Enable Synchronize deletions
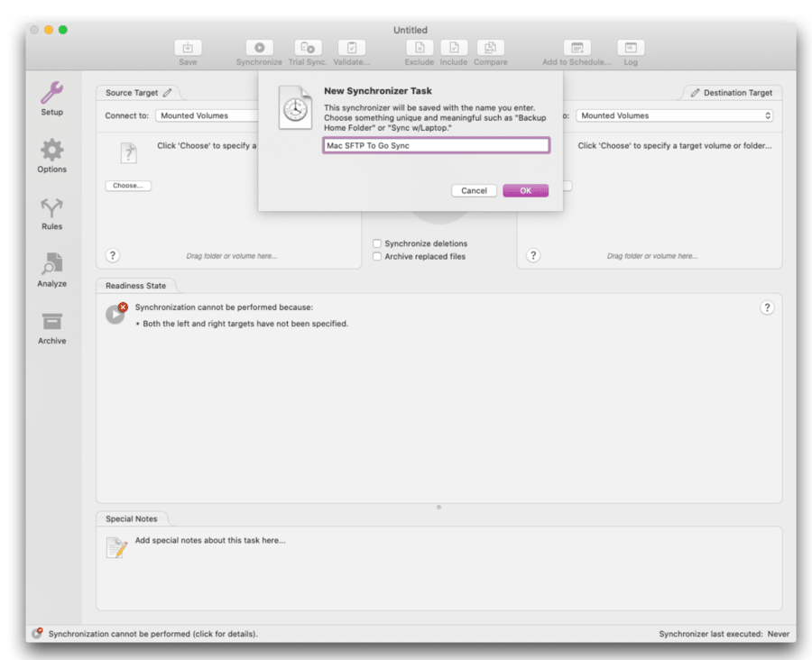This screenshot has width=812, height=660. [x=376, y=243]
